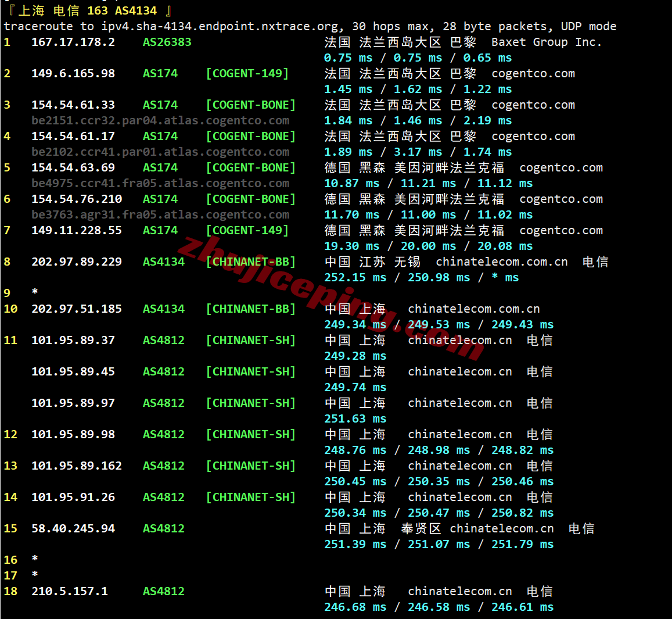Select Baxet Group Inc. text
Screen dimensions: 672x619
point(547,42)
